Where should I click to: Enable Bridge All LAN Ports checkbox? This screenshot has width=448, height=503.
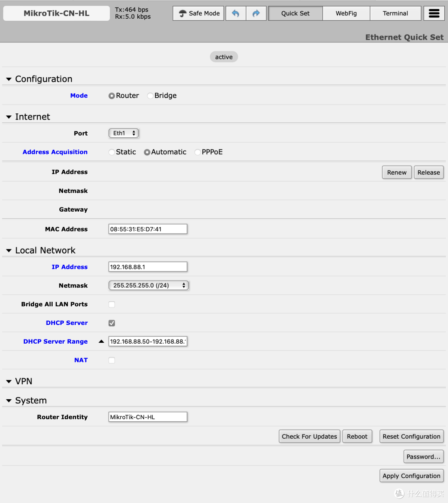click(112, 304)
